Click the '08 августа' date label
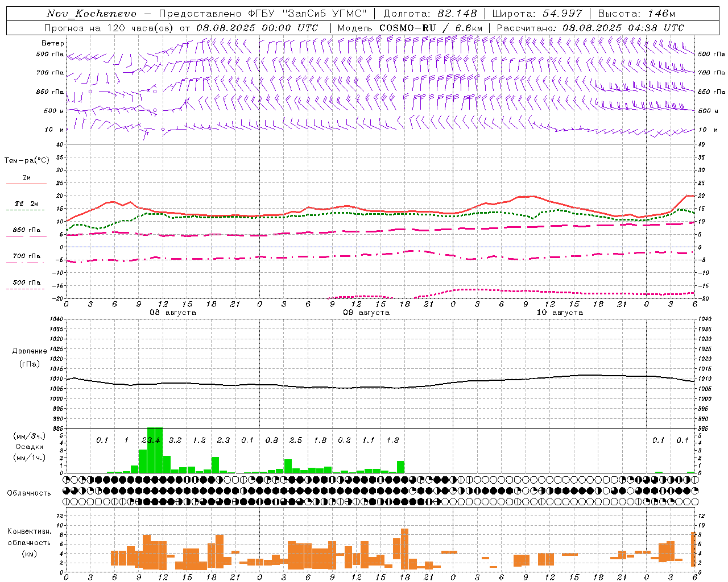728x582 pixels. pos(173,312)
